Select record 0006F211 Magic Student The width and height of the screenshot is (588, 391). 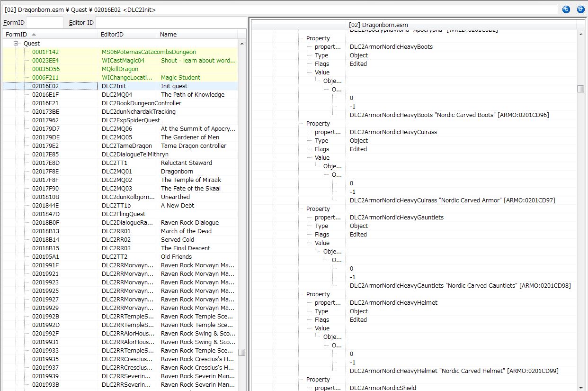point(120,77)
